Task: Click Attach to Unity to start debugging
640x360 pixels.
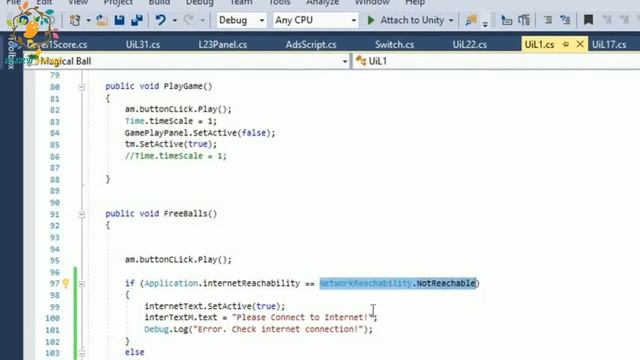Action: pos(406,20)
